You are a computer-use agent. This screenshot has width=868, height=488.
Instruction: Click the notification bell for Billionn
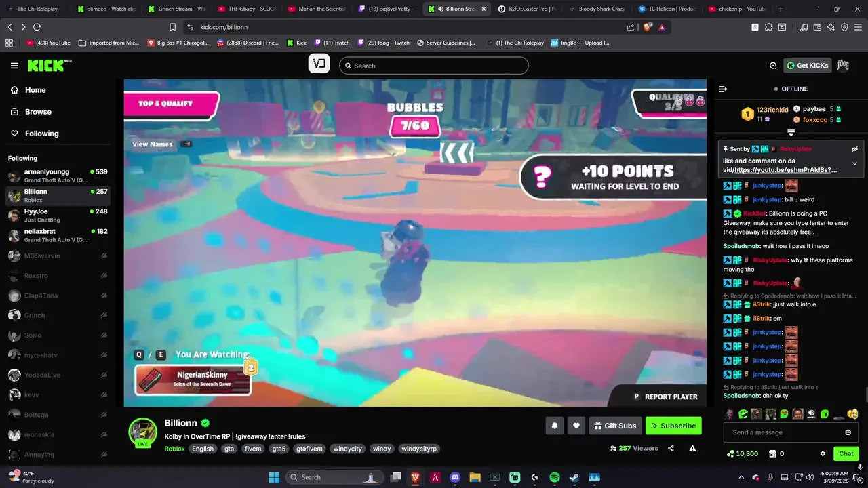(554, 426)
